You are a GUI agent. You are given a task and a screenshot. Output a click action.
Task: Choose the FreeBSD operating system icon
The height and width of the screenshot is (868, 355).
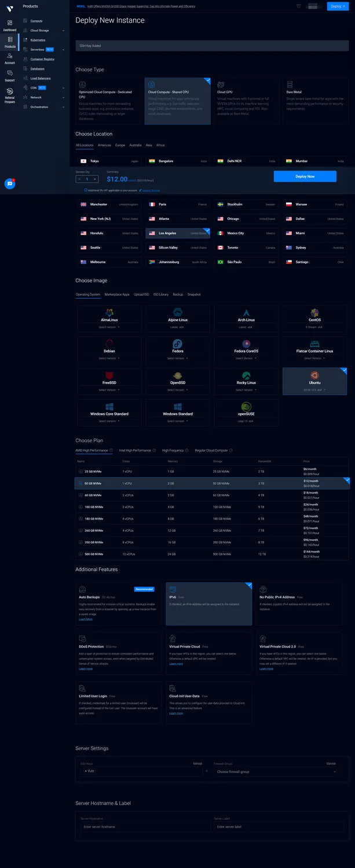pos(109,376)
